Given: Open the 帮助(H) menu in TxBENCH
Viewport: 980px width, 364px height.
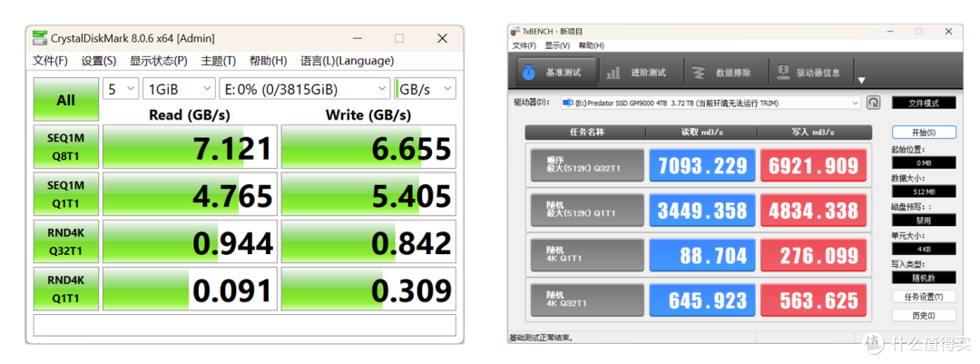Looking at the screenshot, I should click(x=591, y=45).
